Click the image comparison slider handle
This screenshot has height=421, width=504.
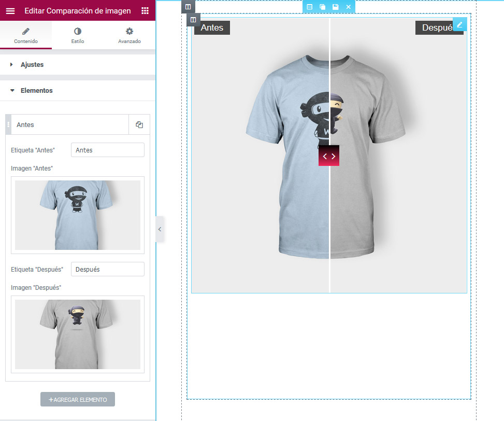[329, 156]
